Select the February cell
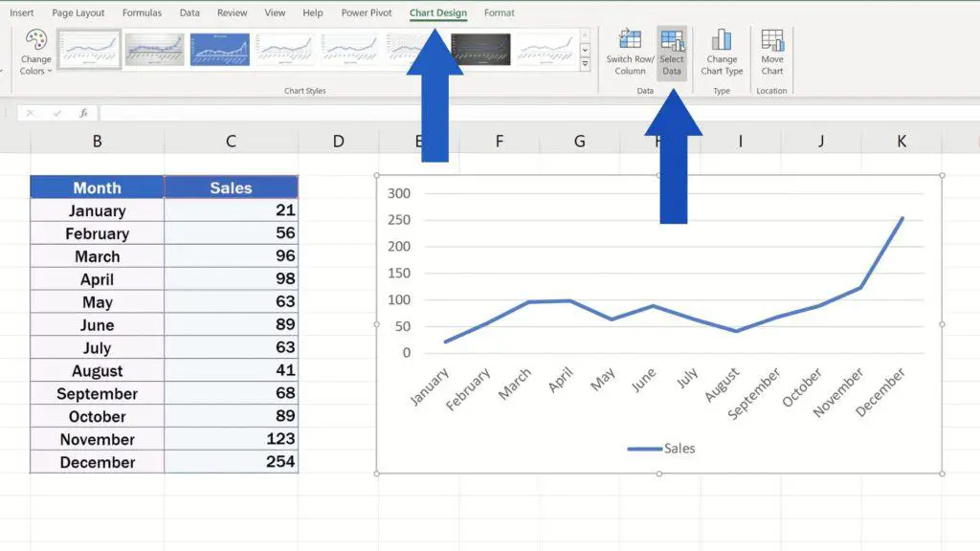 pyautogui.click(x=97, y=233)
